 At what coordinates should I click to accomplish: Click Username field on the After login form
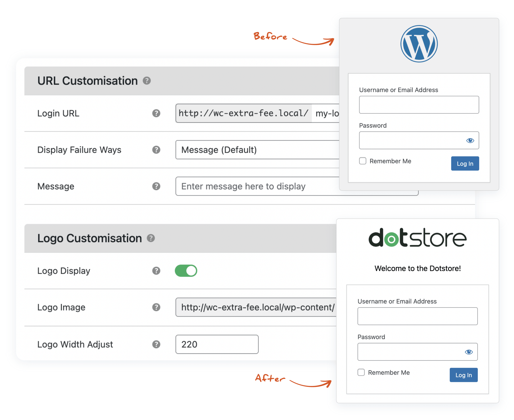coord(417,316)
